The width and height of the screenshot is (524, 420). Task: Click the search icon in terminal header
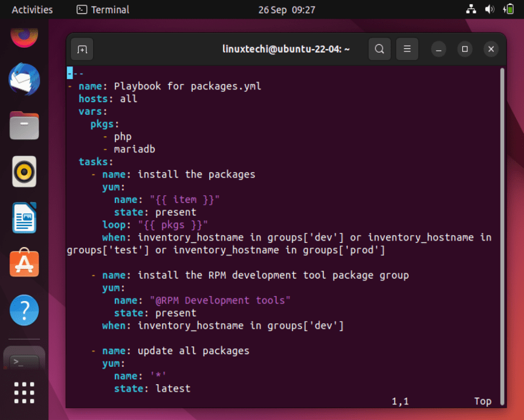click(x=380, y=49)
